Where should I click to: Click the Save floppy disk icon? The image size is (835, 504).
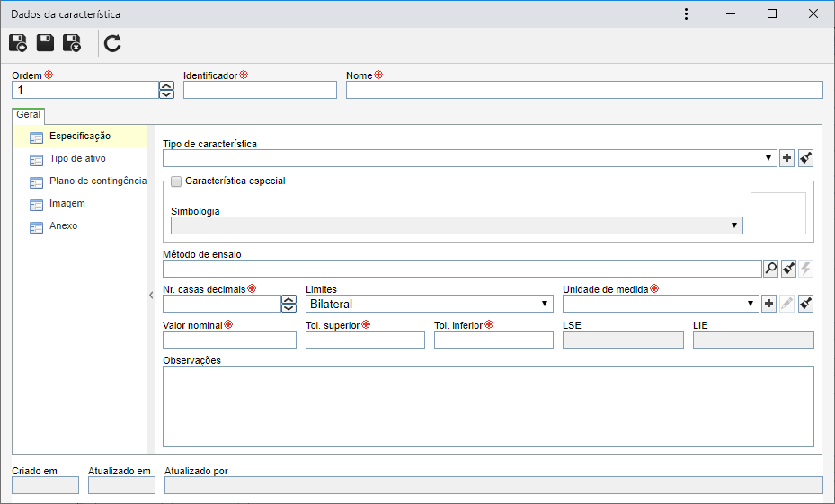[45, 42]
